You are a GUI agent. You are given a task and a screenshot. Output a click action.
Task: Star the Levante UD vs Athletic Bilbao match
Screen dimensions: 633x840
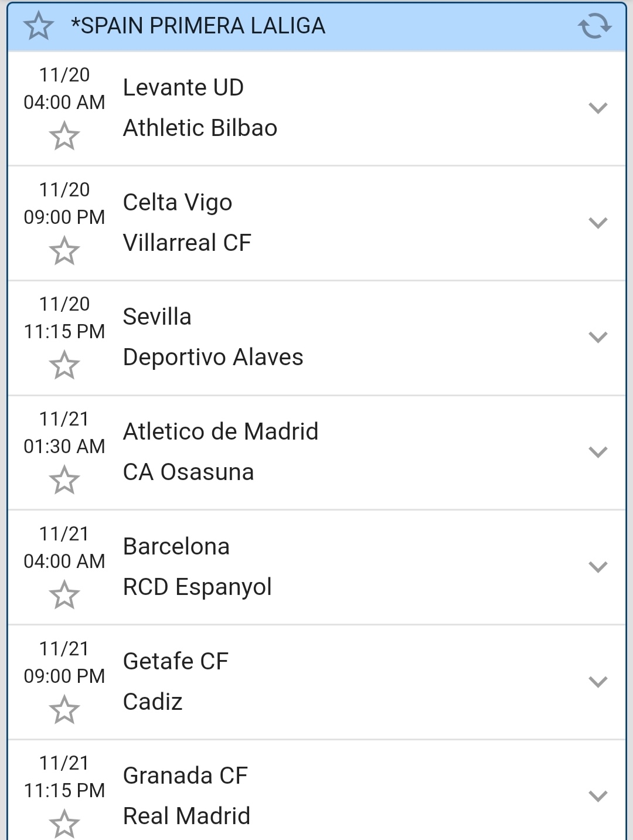[64, 136]
